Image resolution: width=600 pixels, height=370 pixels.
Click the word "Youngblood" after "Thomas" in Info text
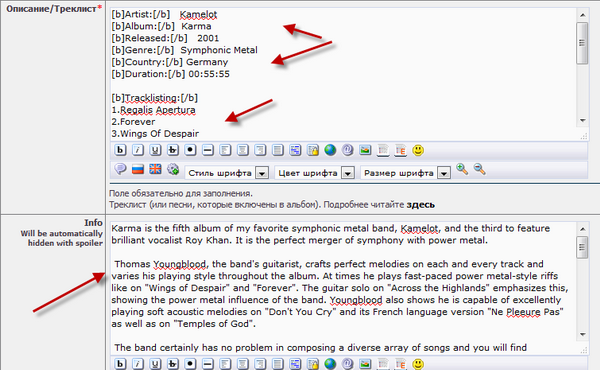(179, 264)
